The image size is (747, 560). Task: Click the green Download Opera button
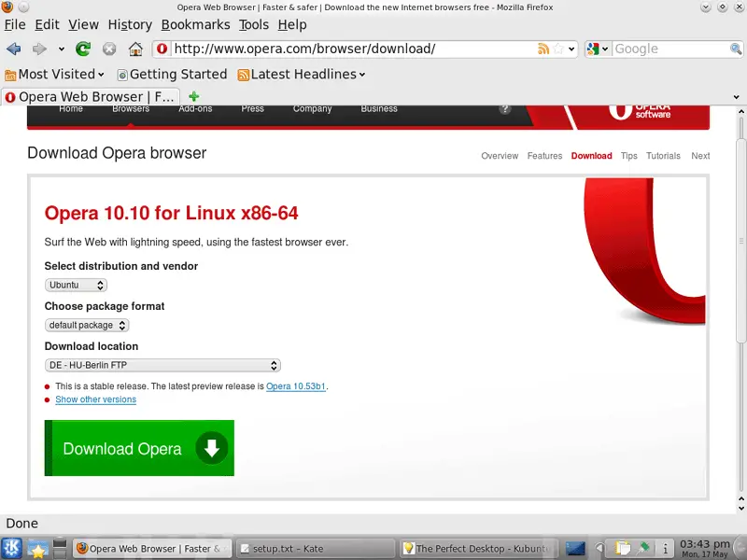139,448
